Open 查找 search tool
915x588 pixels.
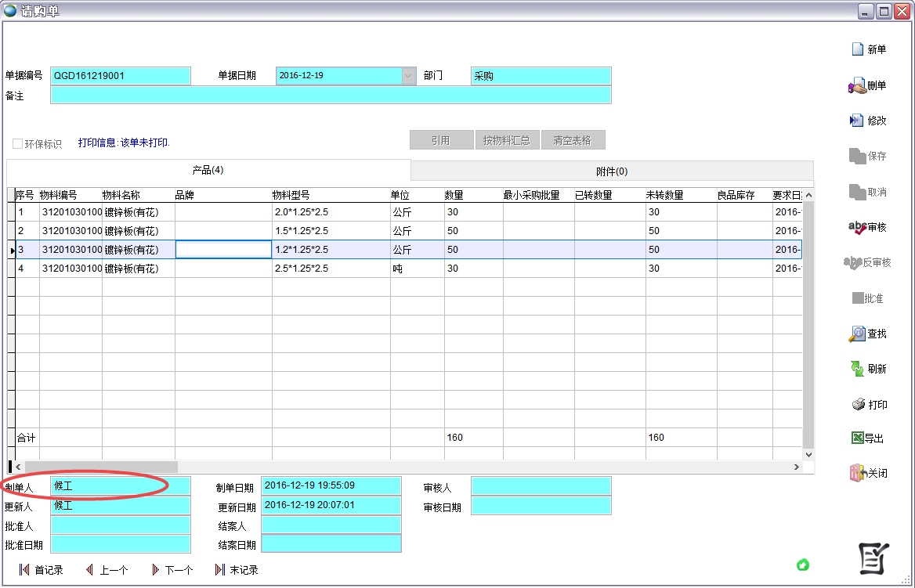[x=857, y=334]
